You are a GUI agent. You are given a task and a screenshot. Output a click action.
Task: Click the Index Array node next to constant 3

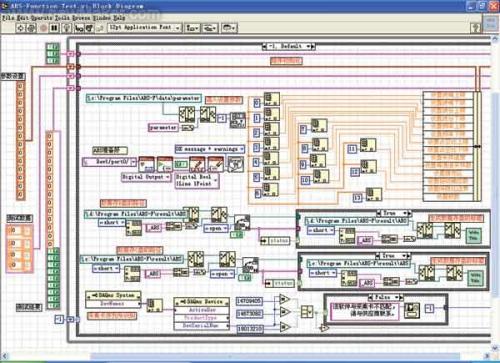pos(271,144)
